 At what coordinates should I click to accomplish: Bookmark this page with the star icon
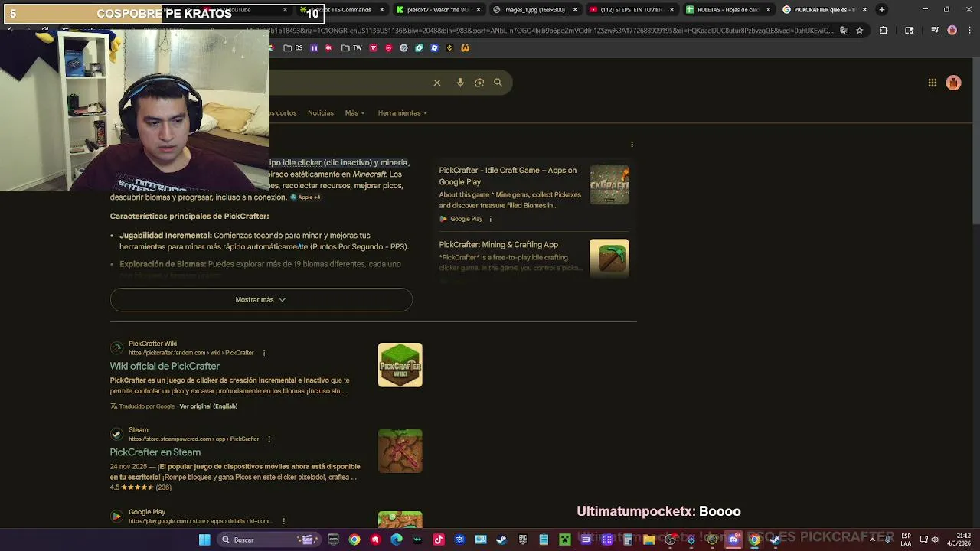tap(860, 31)
